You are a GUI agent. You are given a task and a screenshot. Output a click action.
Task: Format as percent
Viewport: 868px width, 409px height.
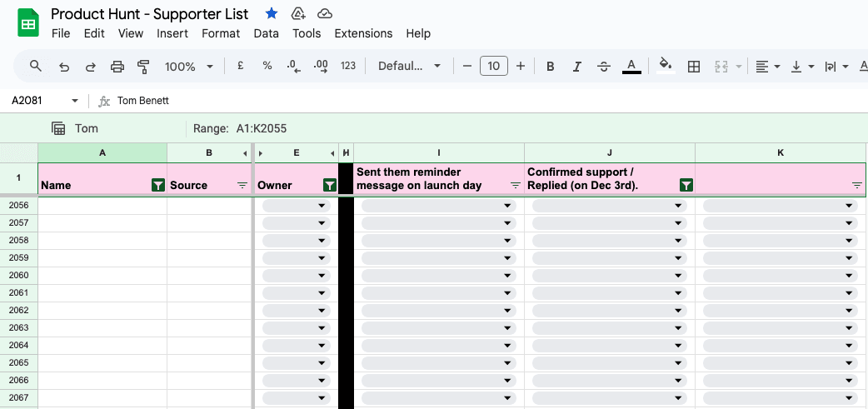point(267,66)
